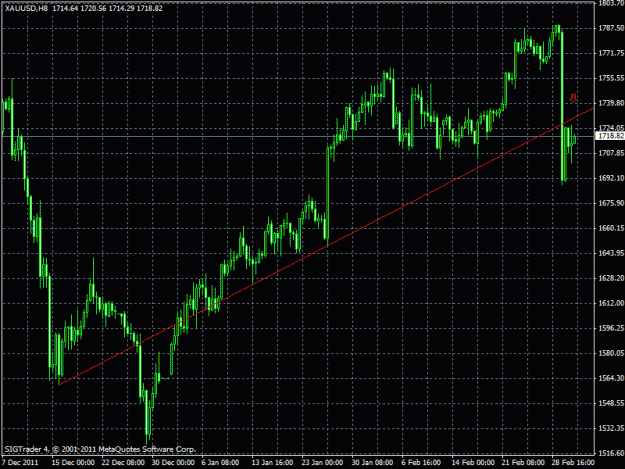Select the red ascending trendline
The height and width of the screenshot is (469, 625).
pos(326,246)
